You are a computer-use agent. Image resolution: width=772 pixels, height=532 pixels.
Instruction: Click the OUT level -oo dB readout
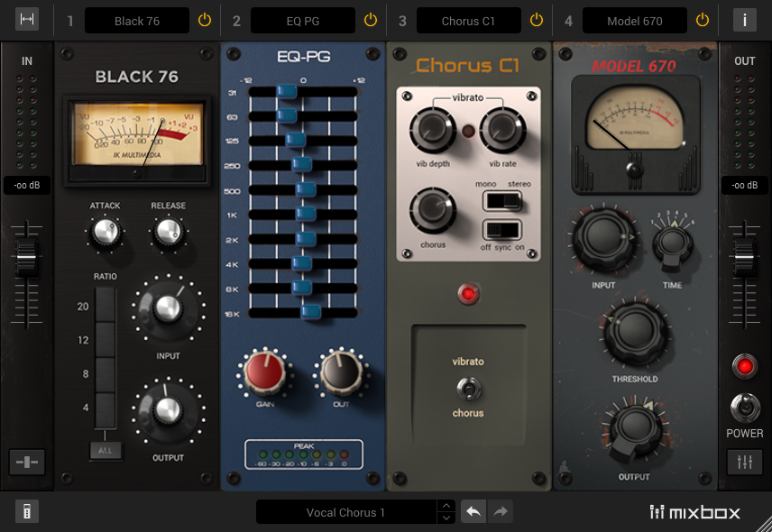click(744, 185)
